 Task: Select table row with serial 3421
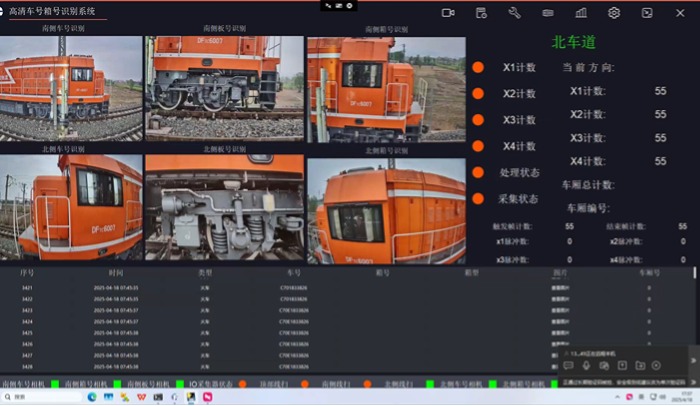click(x=27, y=287)
